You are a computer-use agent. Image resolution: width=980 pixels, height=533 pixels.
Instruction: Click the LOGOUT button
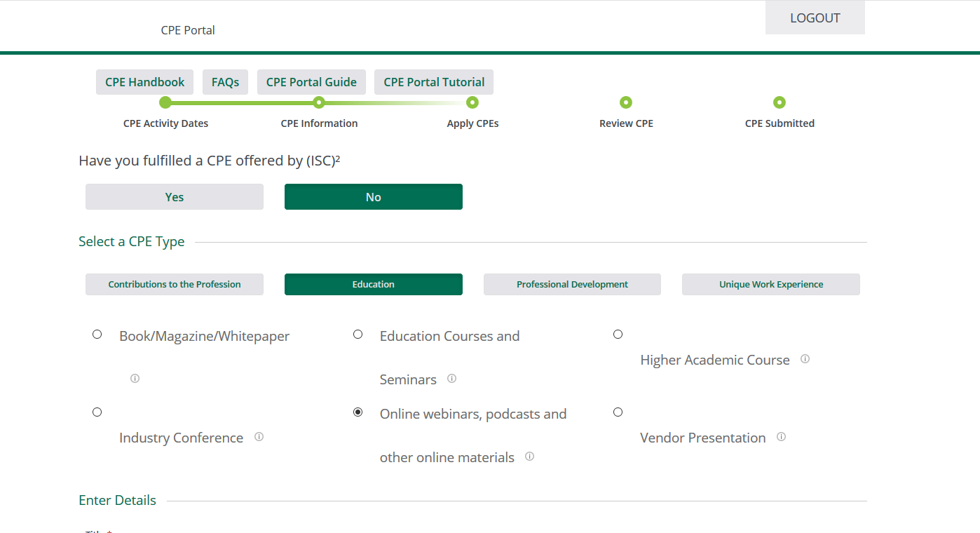tap(815, 18)
